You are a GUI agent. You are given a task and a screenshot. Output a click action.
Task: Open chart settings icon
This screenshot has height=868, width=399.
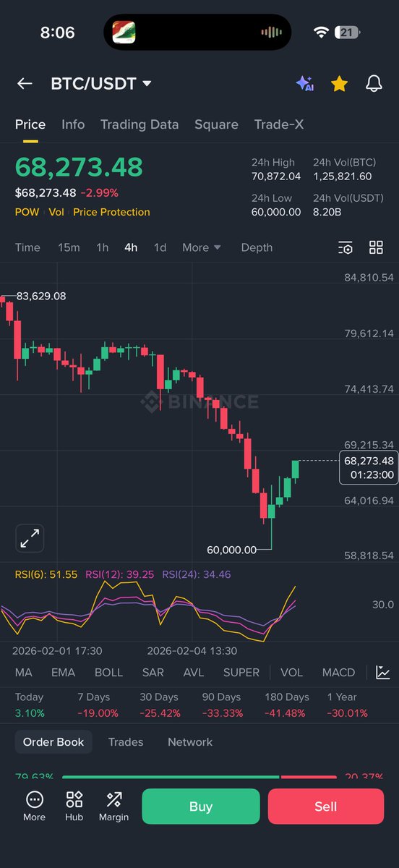[346, 247]
